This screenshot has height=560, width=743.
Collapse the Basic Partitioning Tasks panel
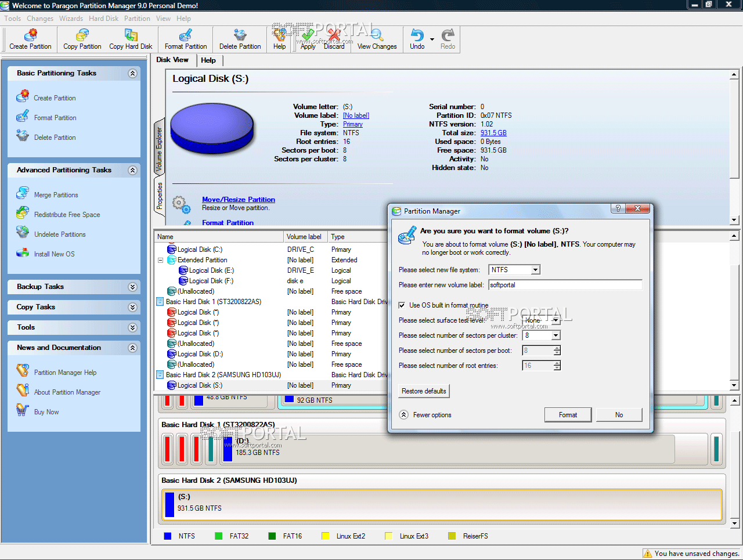pyautogui.click(x=132, y=74)
